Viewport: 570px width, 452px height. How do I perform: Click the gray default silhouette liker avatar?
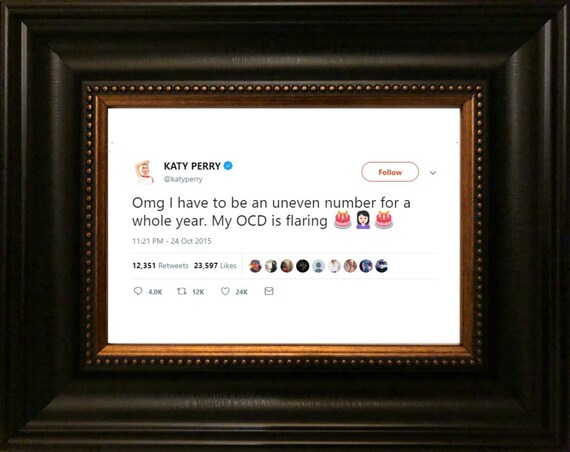[x=318, y=266]
